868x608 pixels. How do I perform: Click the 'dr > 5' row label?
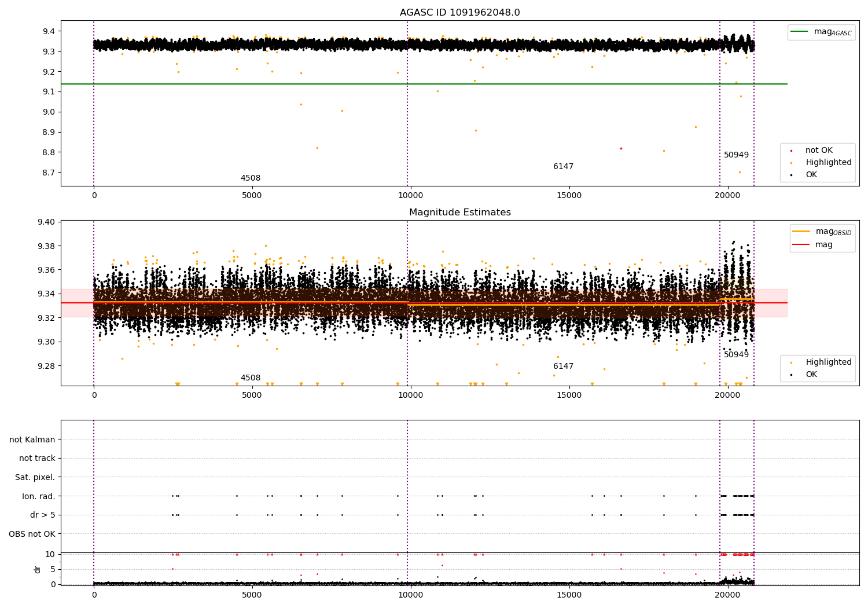pos(43,515)
